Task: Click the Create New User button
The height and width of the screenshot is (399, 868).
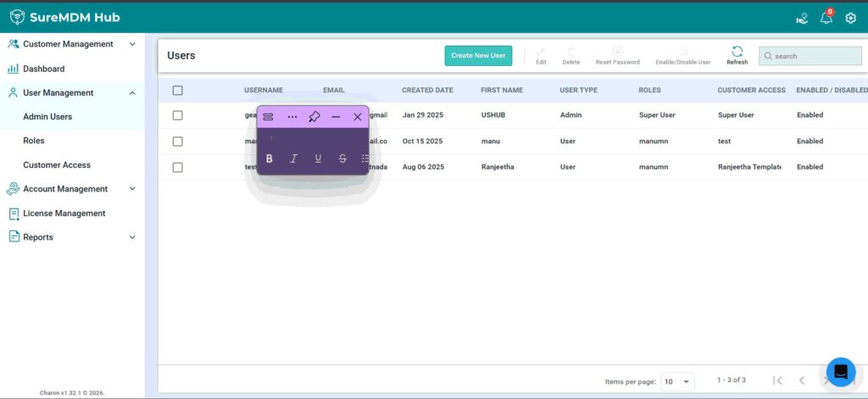Action: [x=478, y=55]
